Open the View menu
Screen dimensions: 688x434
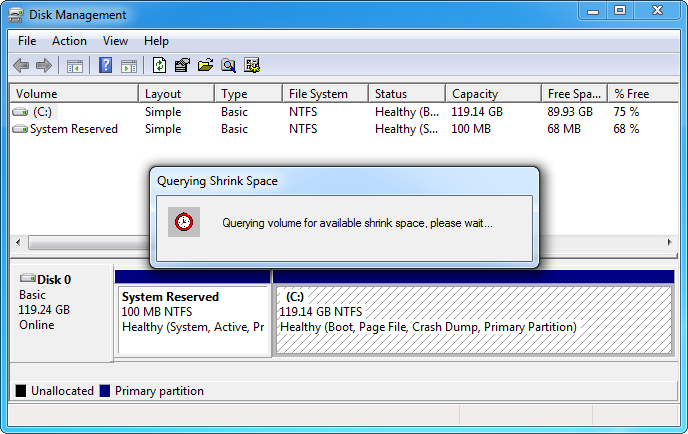[115, 41]
